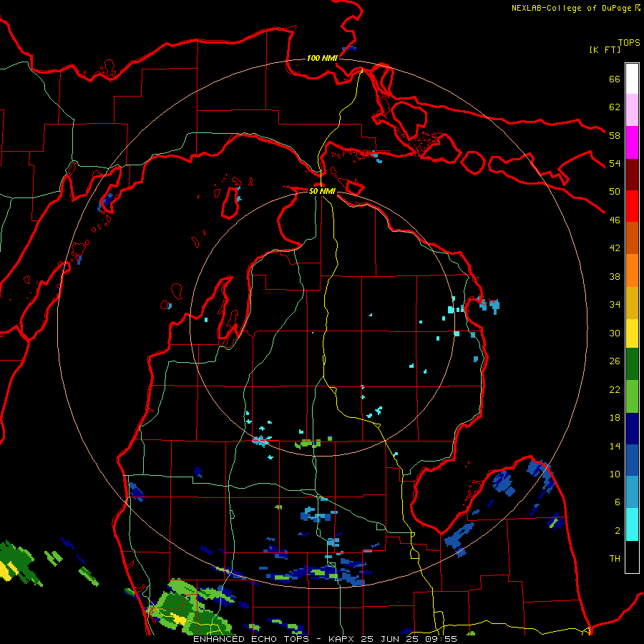Click the light green legend swatch
The image size is (644, 644).
point(632,396)
